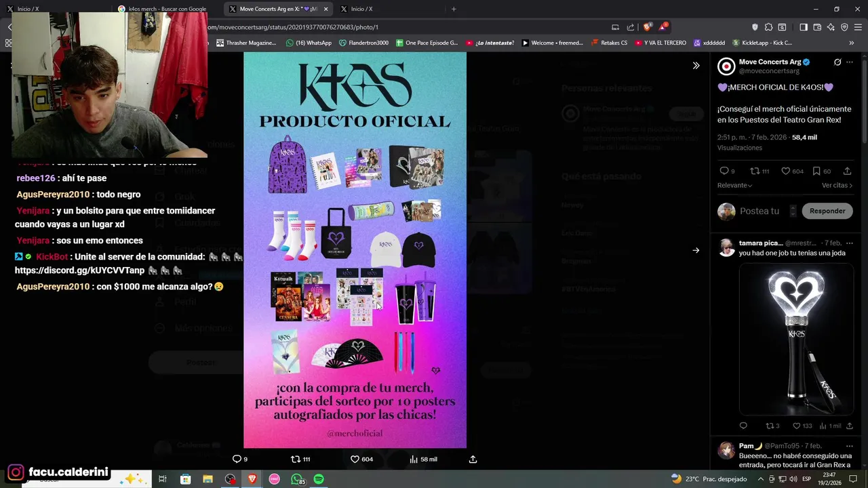Viewport: 868px width, 488px height.
Task: Toggle the browser sidebar panel icon
Action: [803, 27]
